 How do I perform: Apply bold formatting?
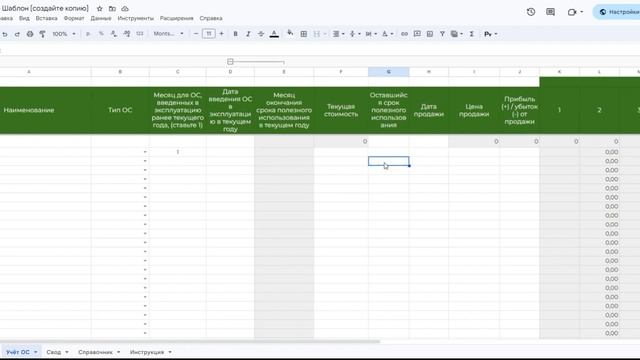[236, 34]
